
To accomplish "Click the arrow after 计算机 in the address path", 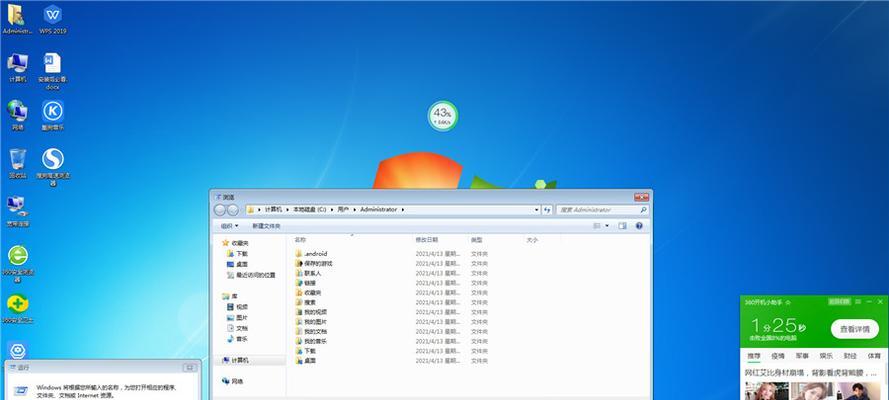I will pos(287,210).
